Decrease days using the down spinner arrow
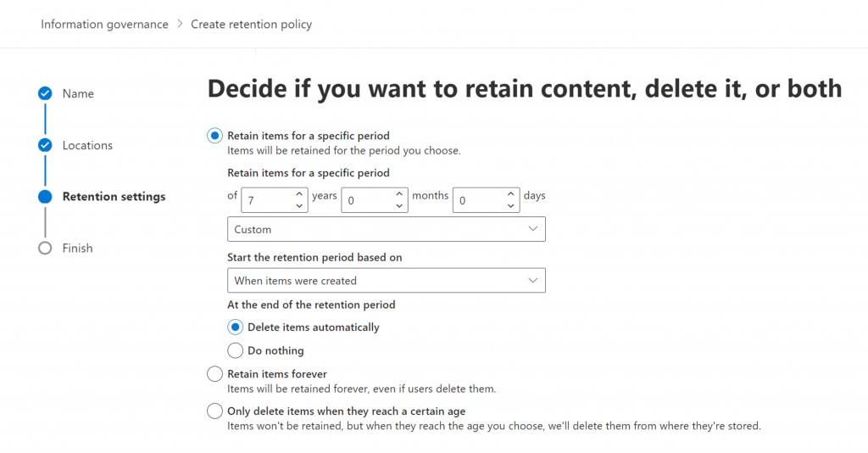Screen dimensions: 868x453 click(x=510, y=206)
